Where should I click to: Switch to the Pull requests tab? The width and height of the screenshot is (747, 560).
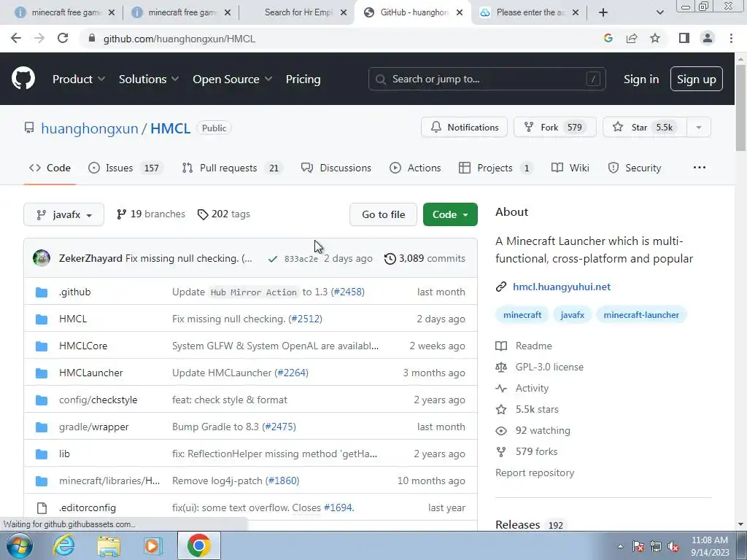pyautogui.click(x=233, y=168)
